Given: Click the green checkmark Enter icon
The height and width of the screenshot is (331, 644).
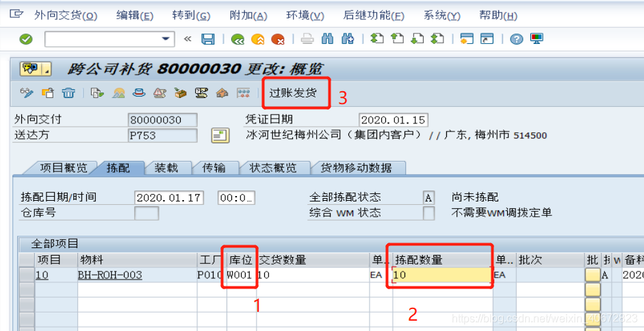Looking at the screenshot, I should (26, 39).
